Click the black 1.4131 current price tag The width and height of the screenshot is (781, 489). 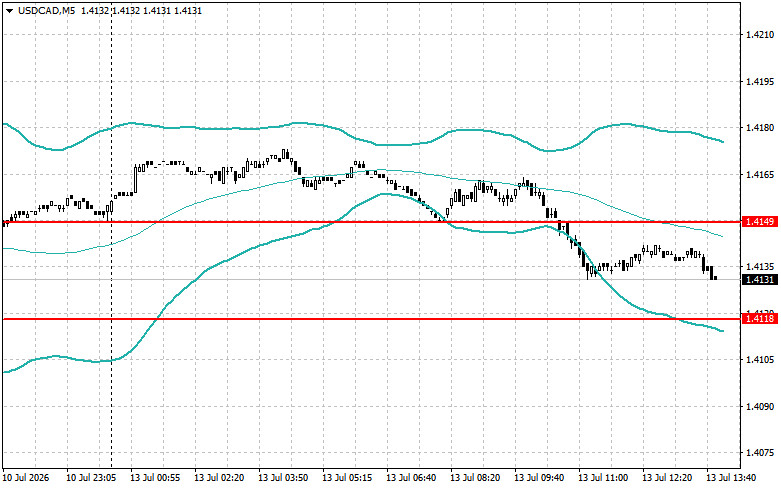click(760, 280)
